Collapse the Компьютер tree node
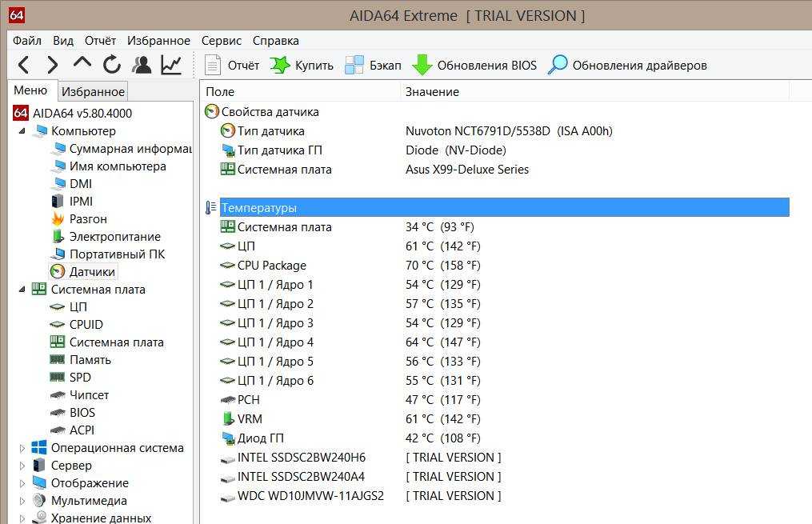Image resolution: width=812 pixels, height=524 pixels. [x=22, y=131]
